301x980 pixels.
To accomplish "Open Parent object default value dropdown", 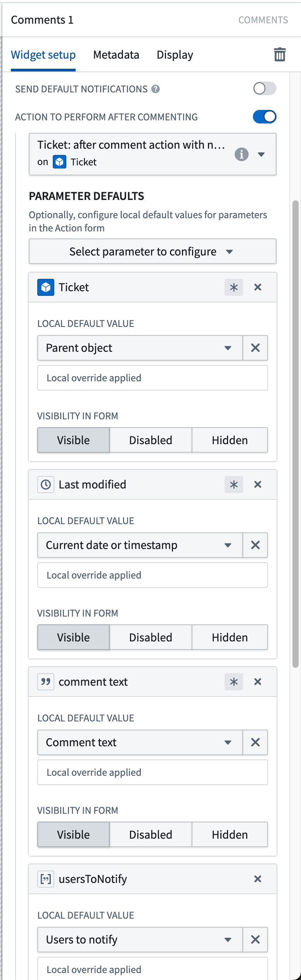I will click(140, 348).
